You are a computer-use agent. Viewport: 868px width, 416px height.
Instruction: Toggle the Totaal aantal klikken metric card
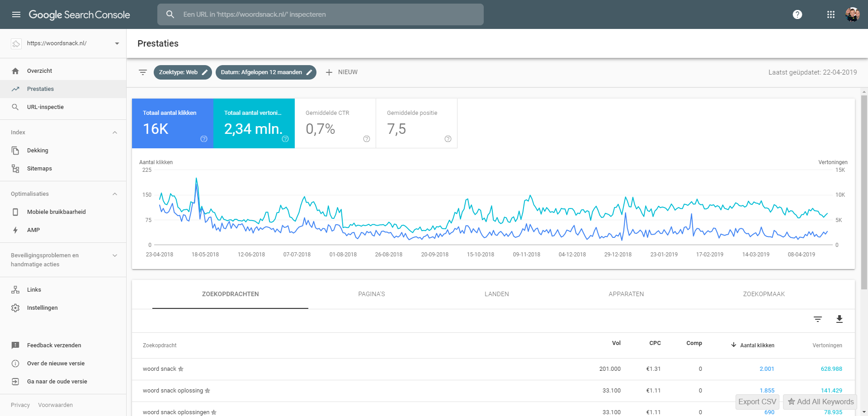pos(173,123)
